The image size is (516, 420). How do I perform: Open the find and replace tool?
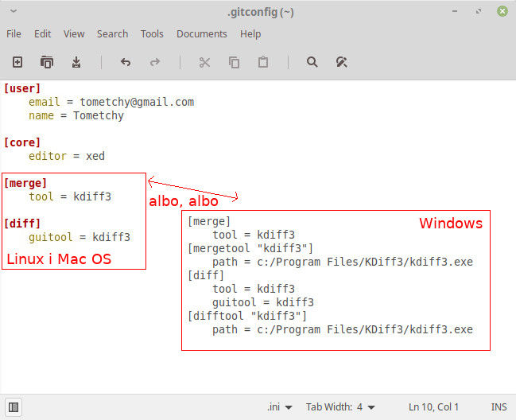click(x=341, y=62)
